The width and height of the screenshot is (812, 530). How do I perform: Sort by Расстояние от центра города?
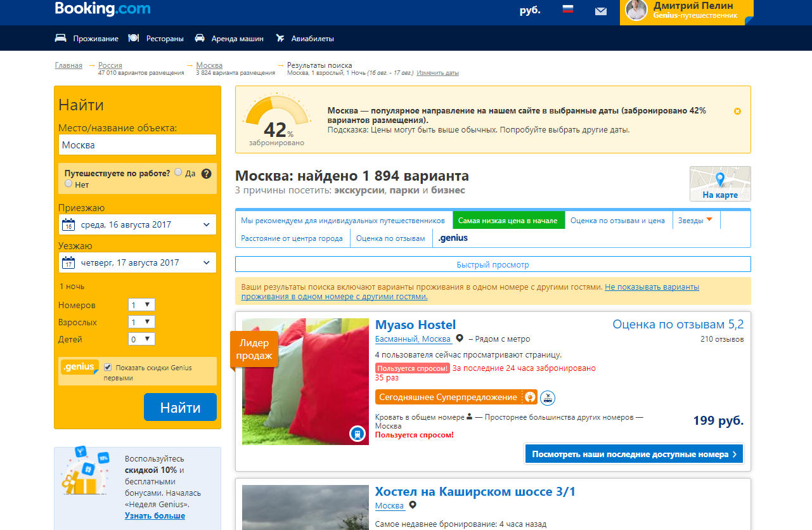[x=292, y=238]
